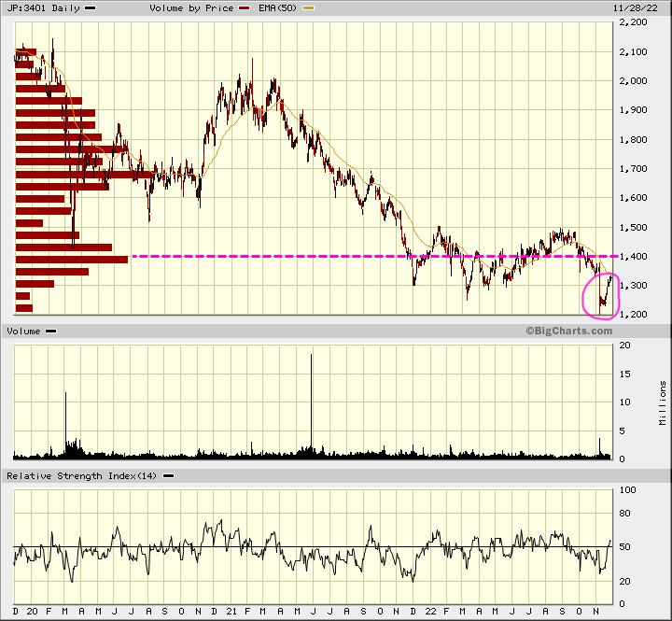The width and height of the screenshot is (672, 621).
Task: Click the 20 volume axis label
Action: click(624, 346)
